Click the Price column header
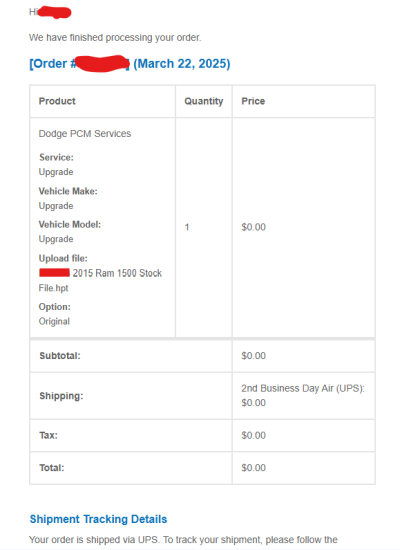The height and width of the screenshot is (550, 400). pyautogui.click(x=253, y=101)
